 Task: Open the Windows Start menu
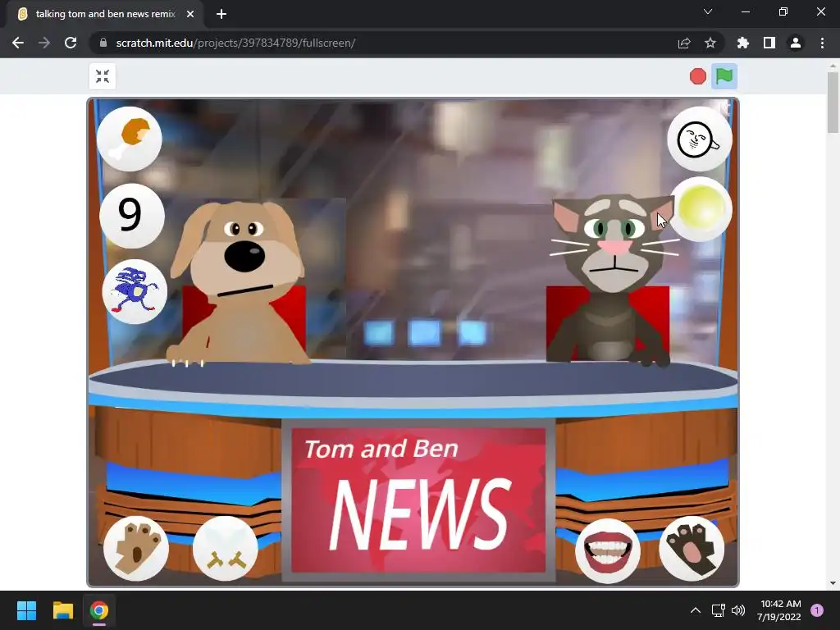coord(26,610)
